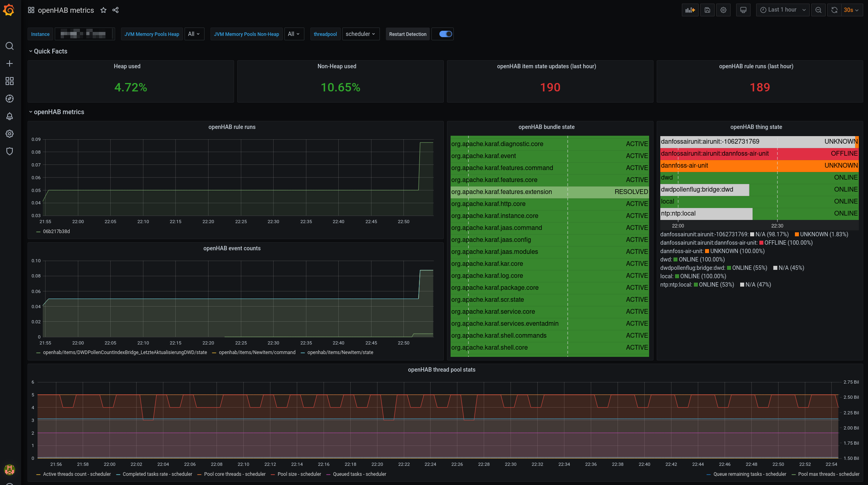Viewport: 868px width, 485px height.
Task: Toggle Pool core threads - scheduler legend
Action: tap(234, 474)
